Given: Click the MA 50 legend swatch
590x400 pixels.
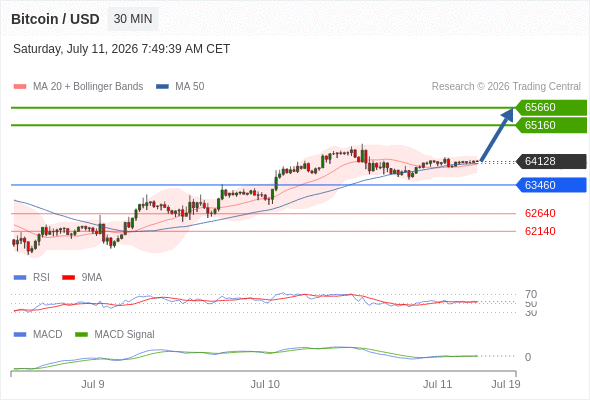Looking at the screenshot, I should tap(162, 87).
